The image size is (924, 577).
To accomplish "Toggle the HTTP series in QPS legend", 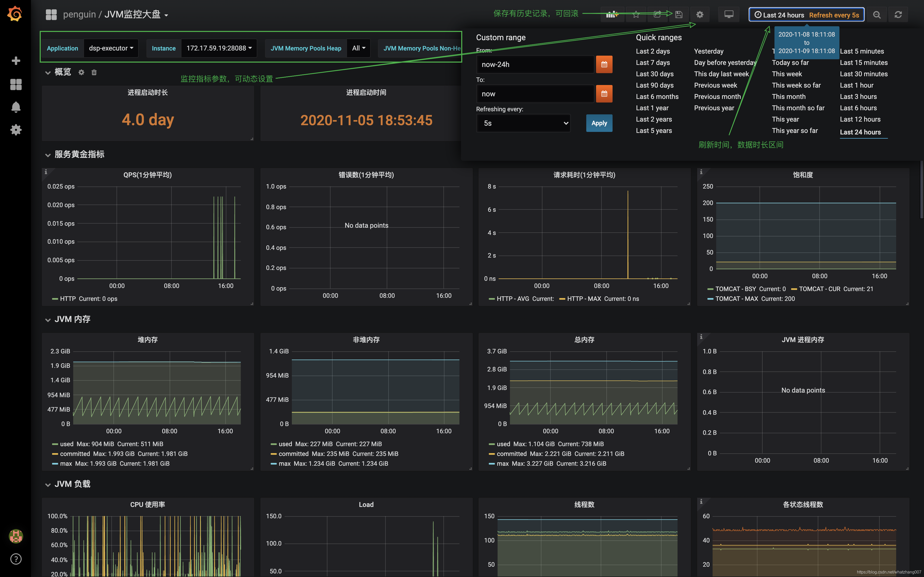I will click(68, 299).
